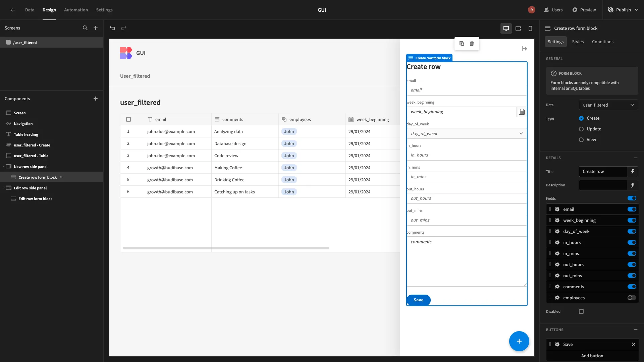This screenshot has height=362, width=644.
Task: Toggle the week_beginning field switch
Action: click(x=632, y=220)
